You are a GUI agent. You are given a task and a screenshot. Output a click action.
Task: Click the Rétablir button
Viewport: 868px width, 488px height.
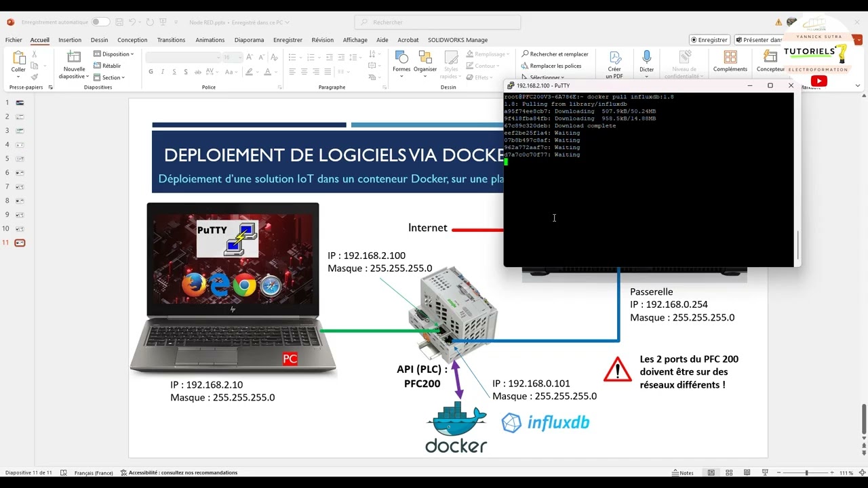(x=107, y=66)
